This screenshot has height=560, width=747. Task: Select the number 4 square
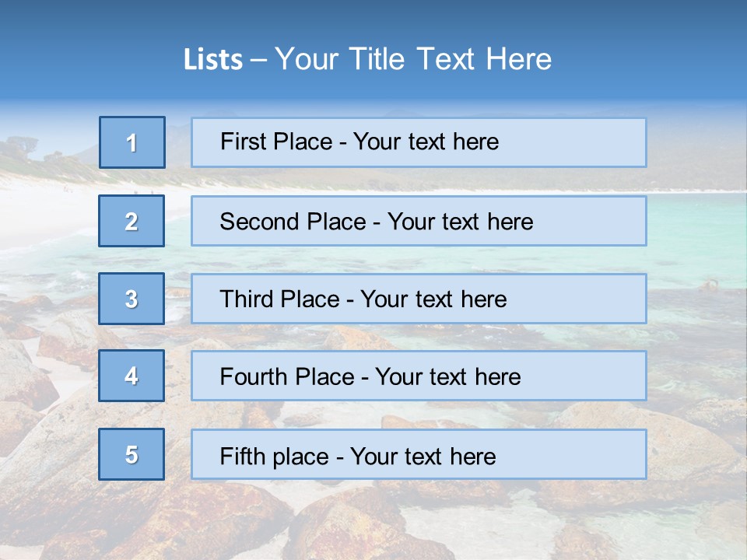coord(132,376)
